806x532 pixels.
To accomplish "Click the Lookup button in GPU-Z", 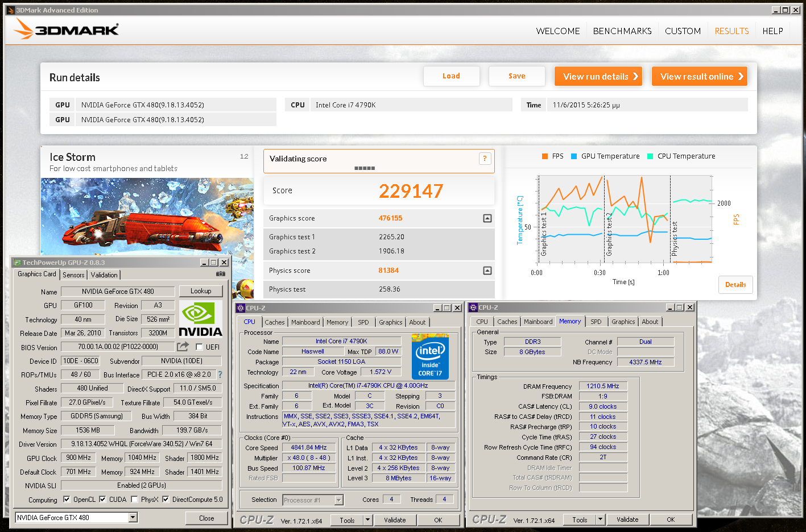I will [x=201, y=291].
